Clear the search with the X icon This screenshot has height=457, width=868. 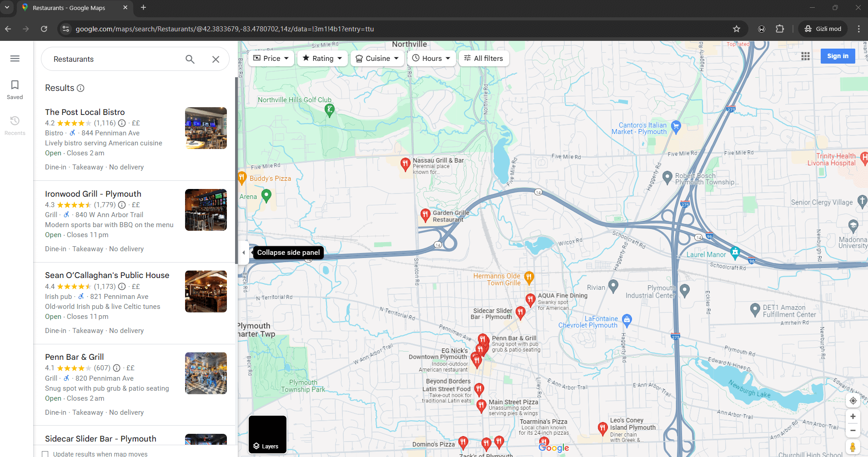pyautogui.click(x=216, y=59)
